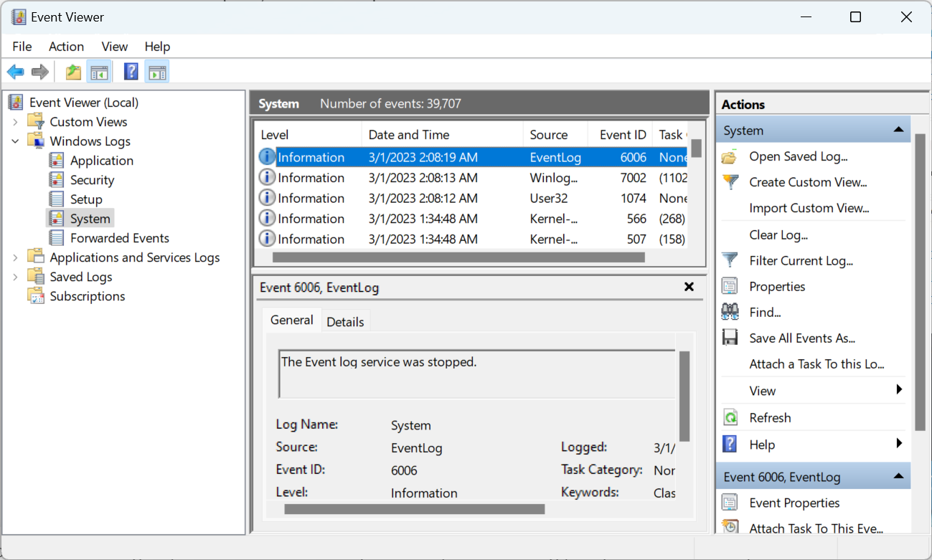This screenshot has height=560, width=932.
Task: Click Clear Log action
Action: [778, 234]
